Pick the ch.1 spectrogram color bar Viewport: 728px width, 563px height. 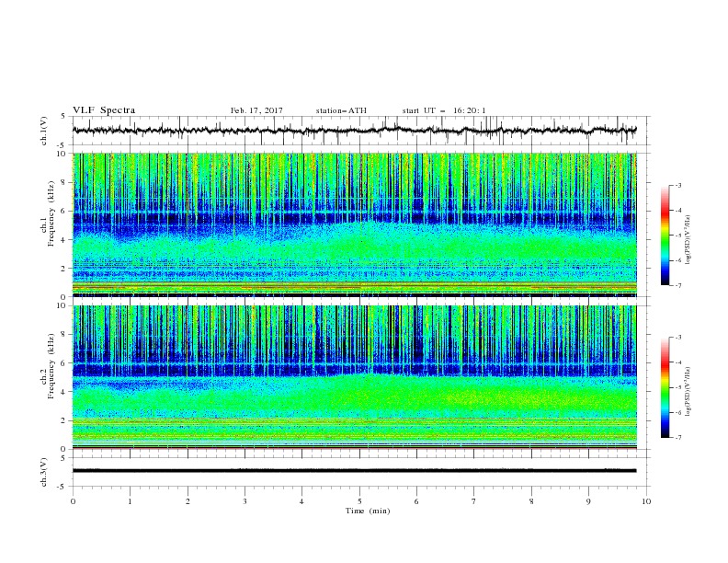click(665, 235)
